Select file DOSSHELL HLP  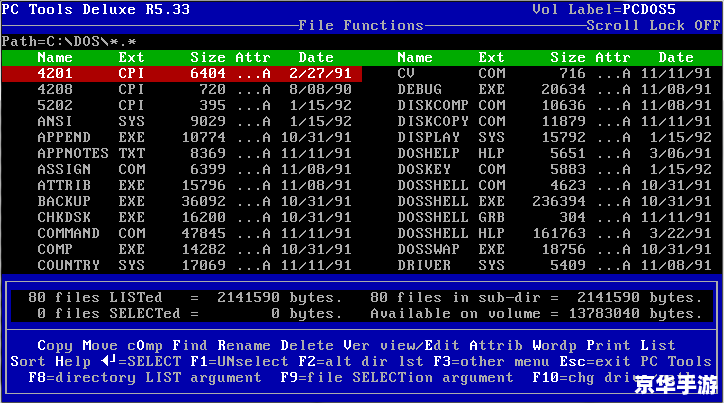(x=555, y=234)
